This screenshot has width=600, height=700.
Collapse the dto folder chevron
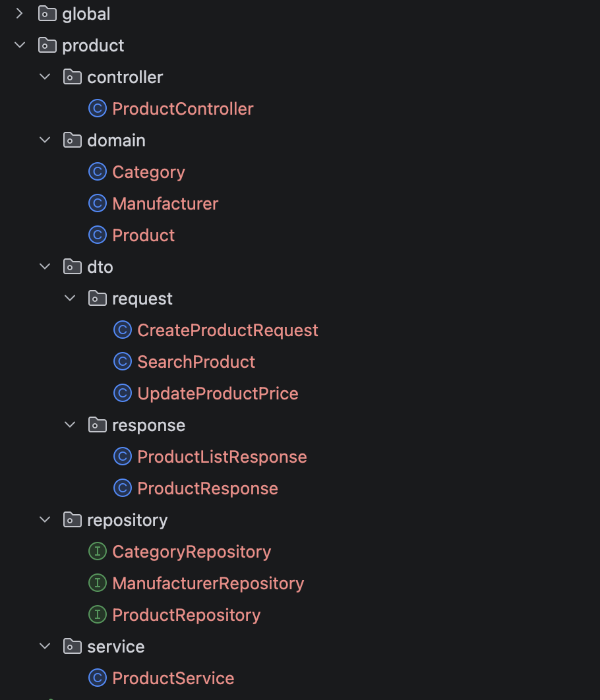[x=45, y=266]
